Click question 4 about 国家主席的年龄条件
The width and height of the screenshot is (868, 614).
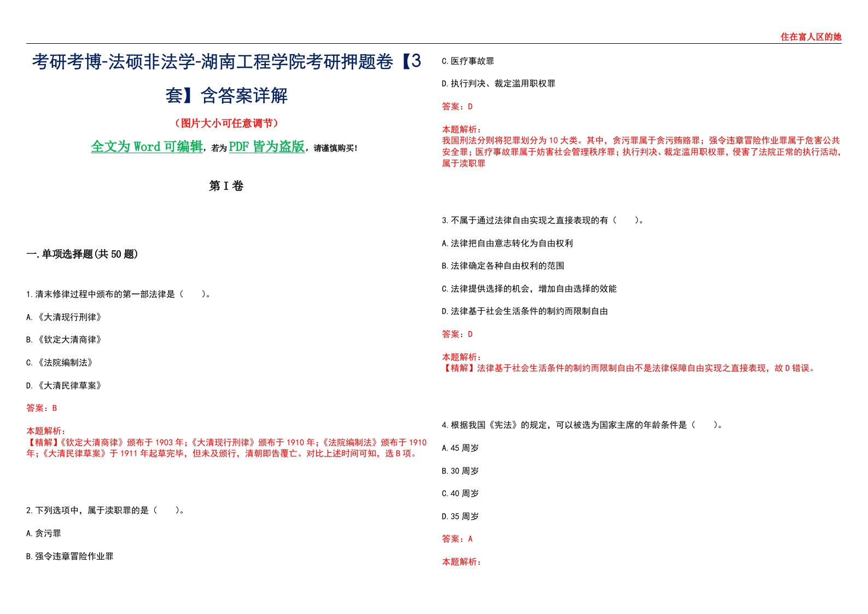pos(582,425)
